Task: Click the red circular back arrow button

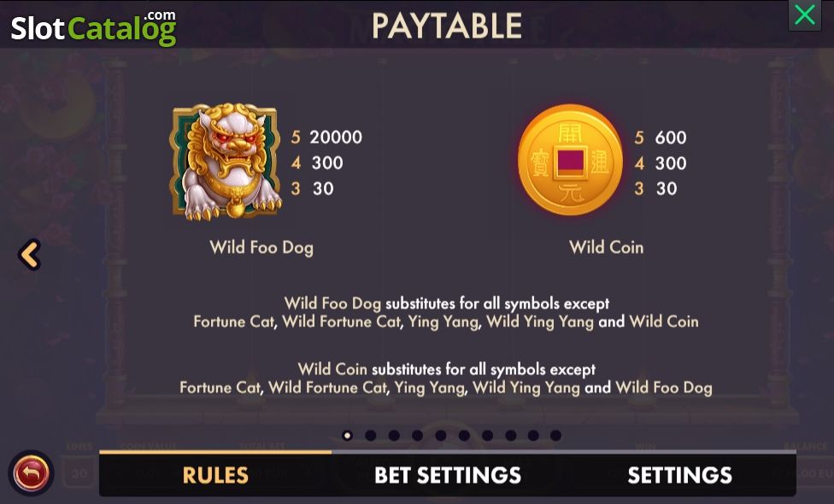Action: 31,472
